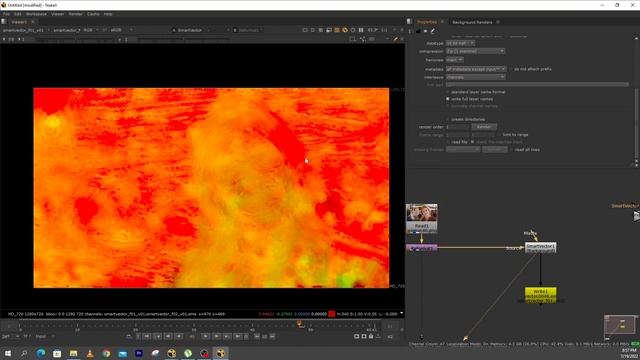Open VLC media player from the taskbar
This screenshot has height=360, width=640.
point(90,353)
